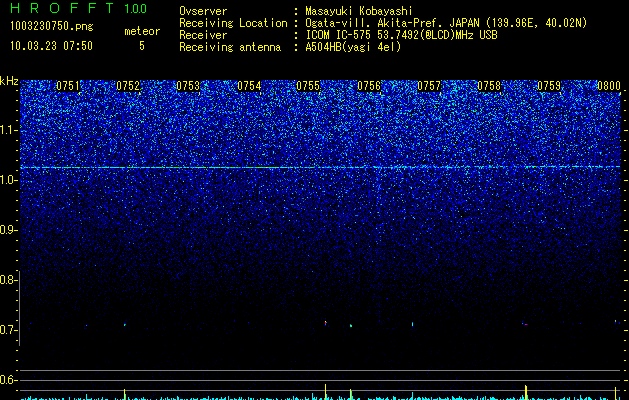
Task: Click the 0.7 frequency axis label
Action: pyautogui.click(x=8, y=330)
